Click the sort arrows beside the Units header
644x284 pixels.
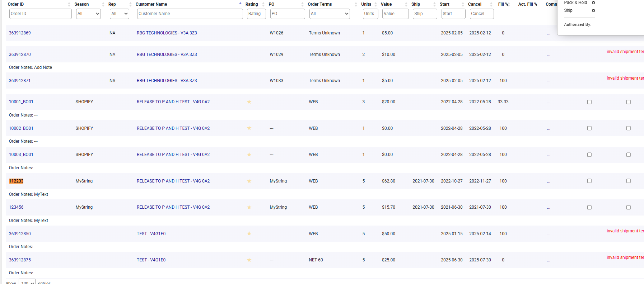pos(375,4)
